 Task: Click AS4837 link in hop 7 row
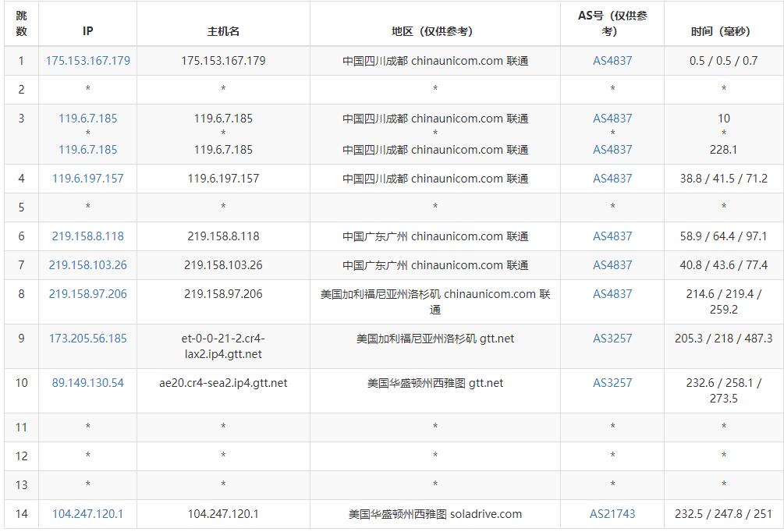pyautogui.click(x=612, y=265)
